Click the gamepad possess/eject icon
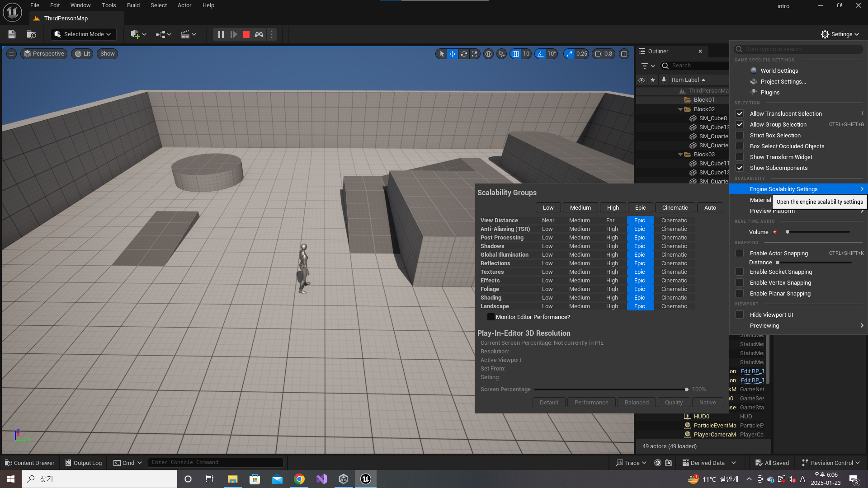Image resolution: width=868 pixels, height=488 pixels. [259, 34]
